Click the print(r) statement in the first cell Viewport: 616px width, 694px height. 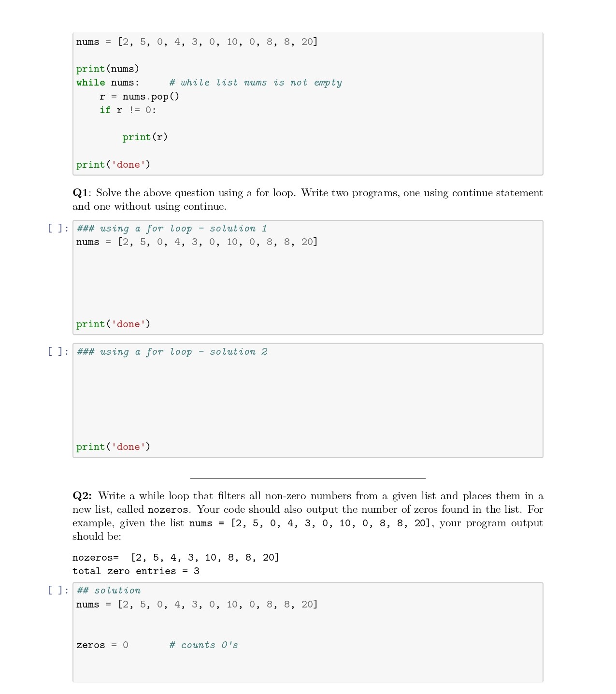145,137
